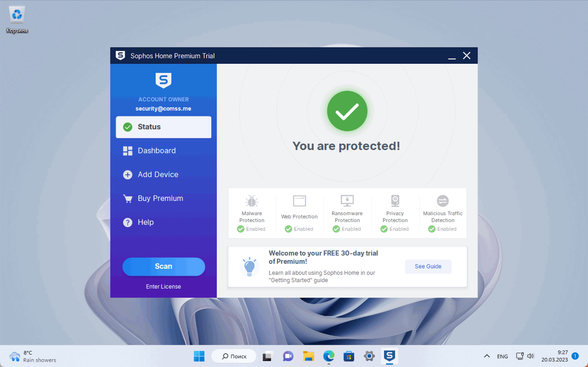The height and width of the screenshot is (367, 588).
Task: Open Microsoft Store from the taskbar
Action: [x=349, y=356]
